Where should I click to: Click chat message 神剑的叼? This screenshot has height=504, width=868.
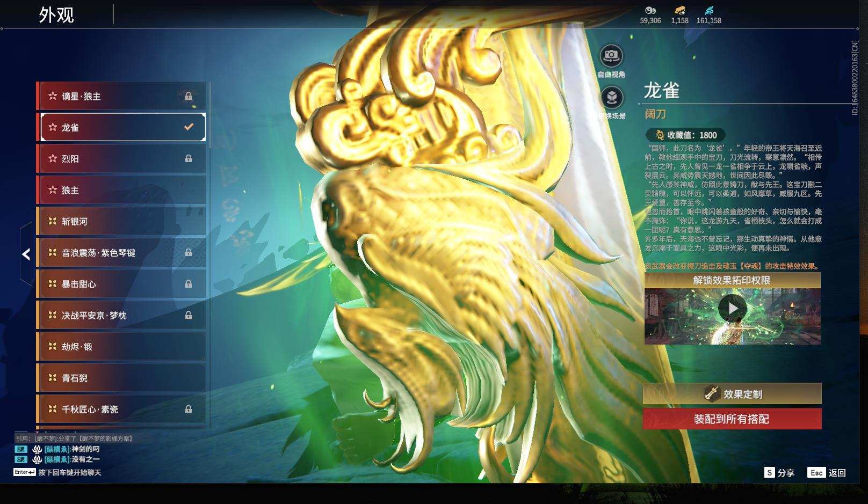pos(85,449)
